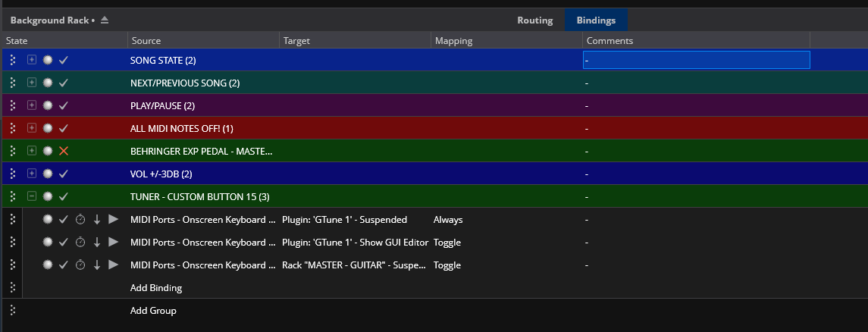This screenshot has height=332, width=868.
Task: Click the down arrow icon on the Show GUI Editor binding
Action: [97, 243]
